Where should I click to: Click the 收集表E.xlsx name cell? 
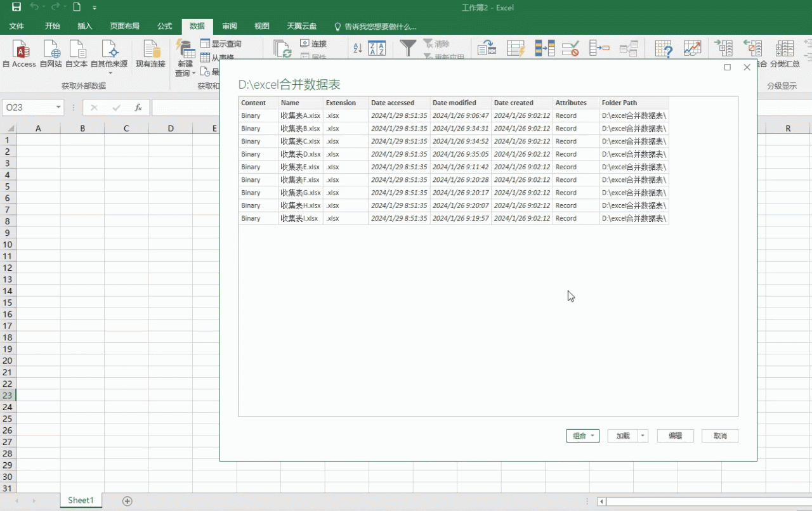tap(301, 167)
